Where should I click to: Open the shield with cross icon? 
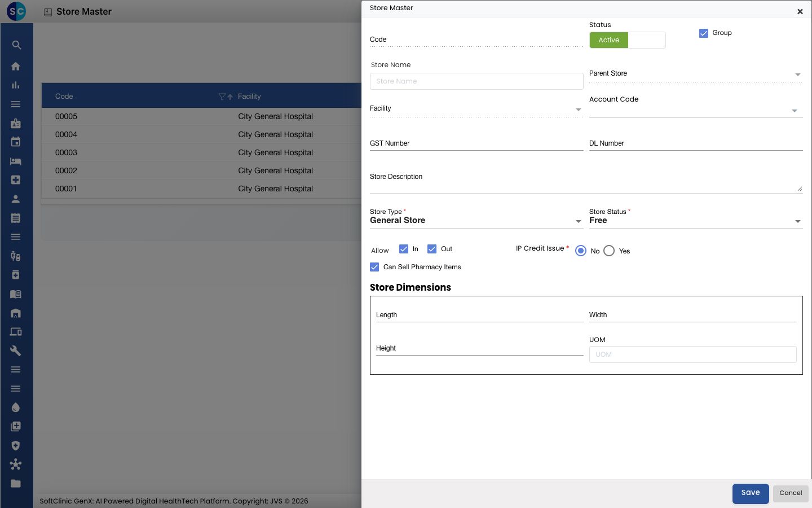16,446
